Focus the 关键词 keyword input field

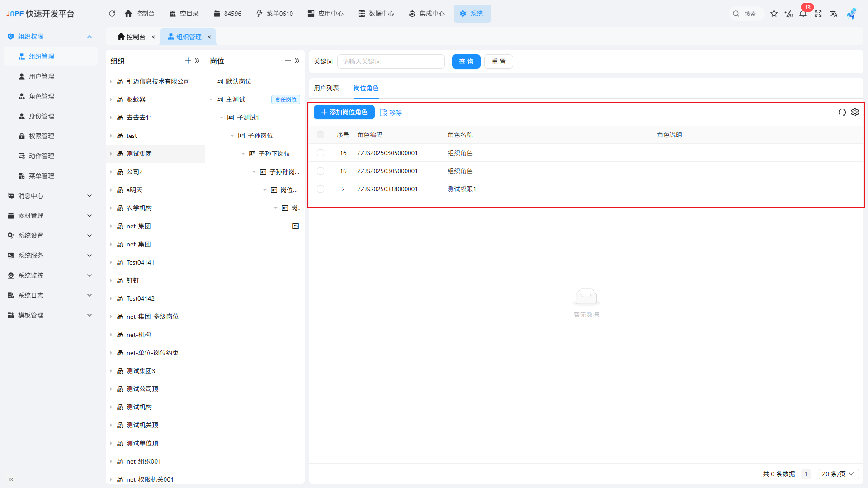[x=391, y=62]
